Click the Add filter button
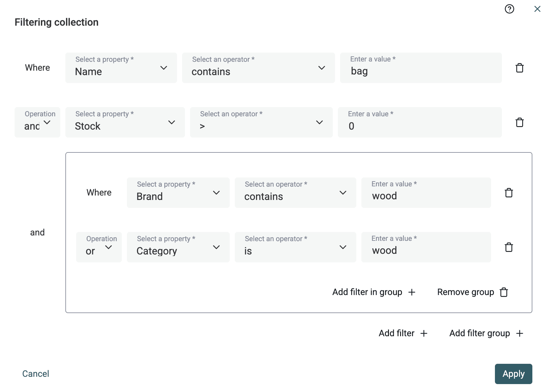This screenshot has height=392, width=546. (x=403, y=333)
